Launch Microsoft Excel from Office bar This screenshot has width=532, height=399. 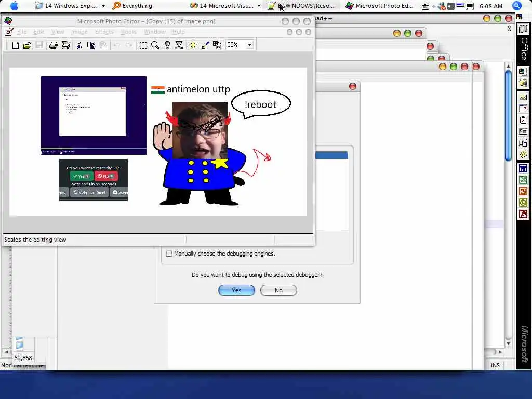[x=523, y=180]
